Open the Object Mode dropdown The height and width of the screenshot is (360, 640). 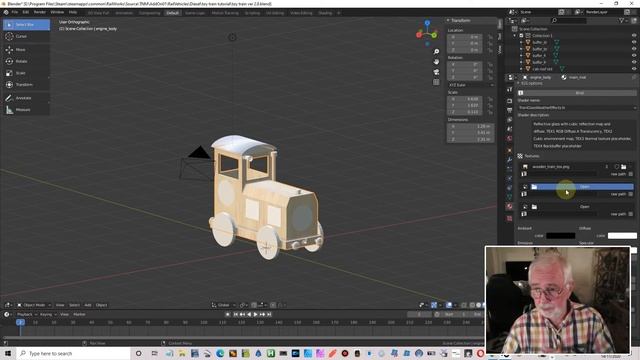point(34,305)
